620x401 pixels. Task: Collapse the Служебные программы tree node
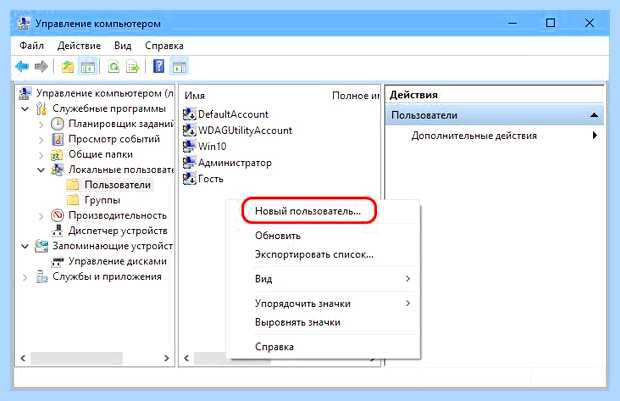click(25, 109)
